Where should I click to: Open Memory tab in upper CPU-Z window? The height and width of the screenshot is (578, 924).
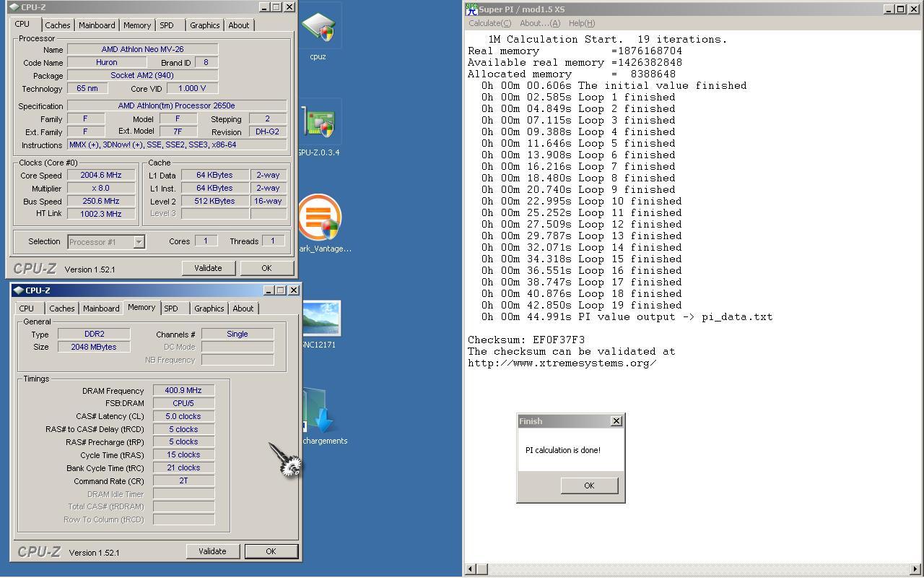point(137,25)
